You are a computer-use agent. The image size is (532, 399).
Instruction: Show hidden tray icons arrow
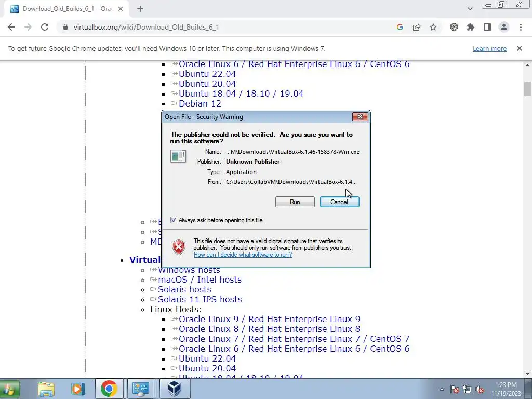(x=442, y=389)
